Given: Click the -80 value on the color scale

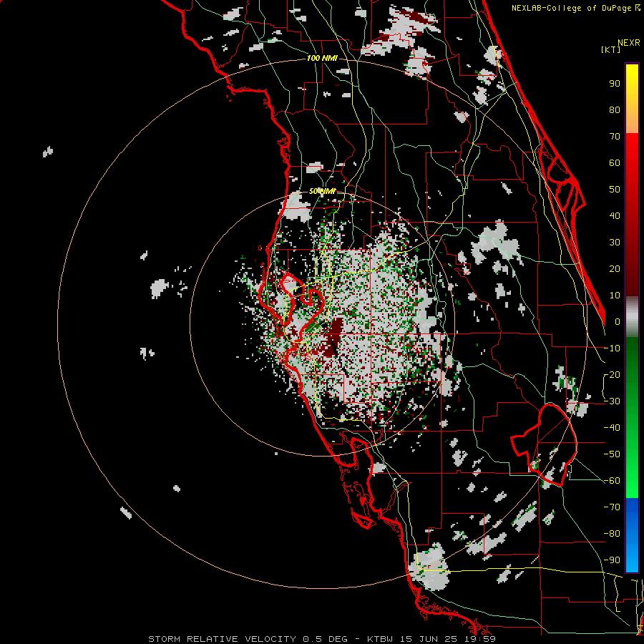Looking at the screenshot, I should [x=612, y=534].
